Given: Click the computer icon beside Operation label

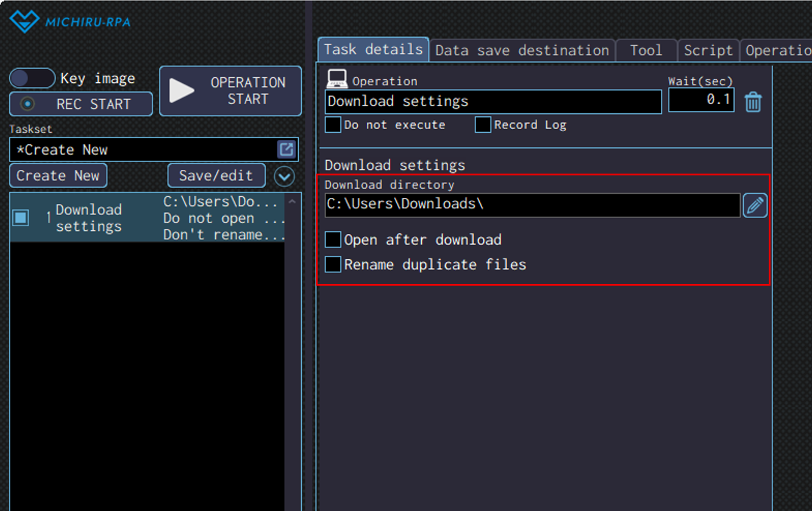Looking at the screenshot, I should coord(337,80).
